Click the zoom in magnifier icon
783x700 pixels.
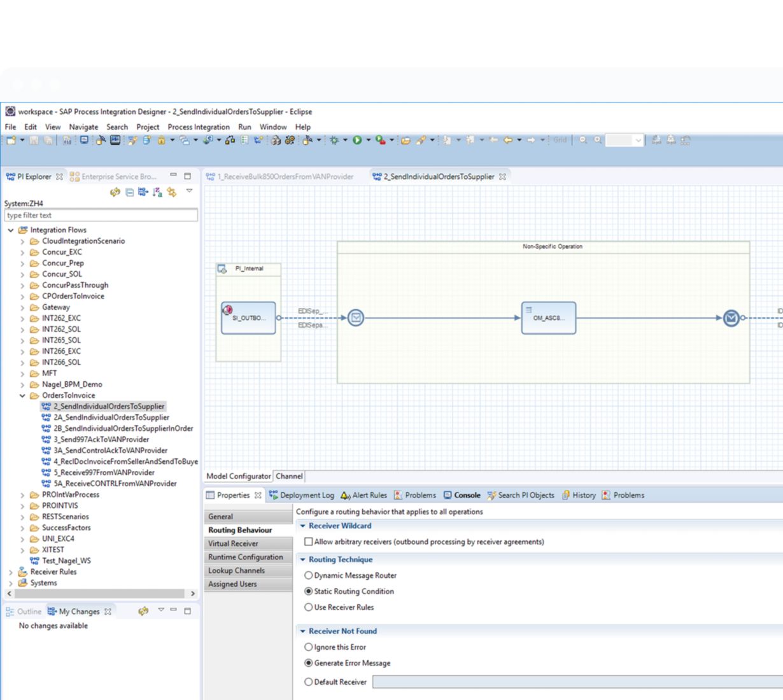pyautogui.click(x=598, y=140)
